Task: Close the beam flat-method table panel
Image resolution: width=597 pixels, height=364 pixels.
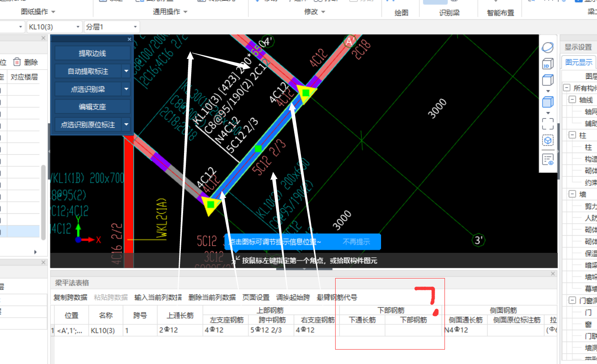Action: point(554,274)
